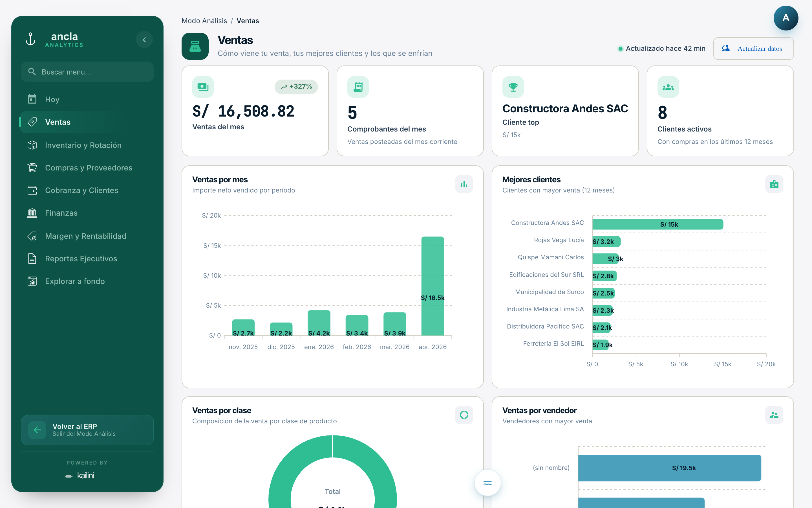Viewport: 812px width, 508px height.
Task: Click Constructora Andes SAC S/ 15k bar
Action: (658, 224)
